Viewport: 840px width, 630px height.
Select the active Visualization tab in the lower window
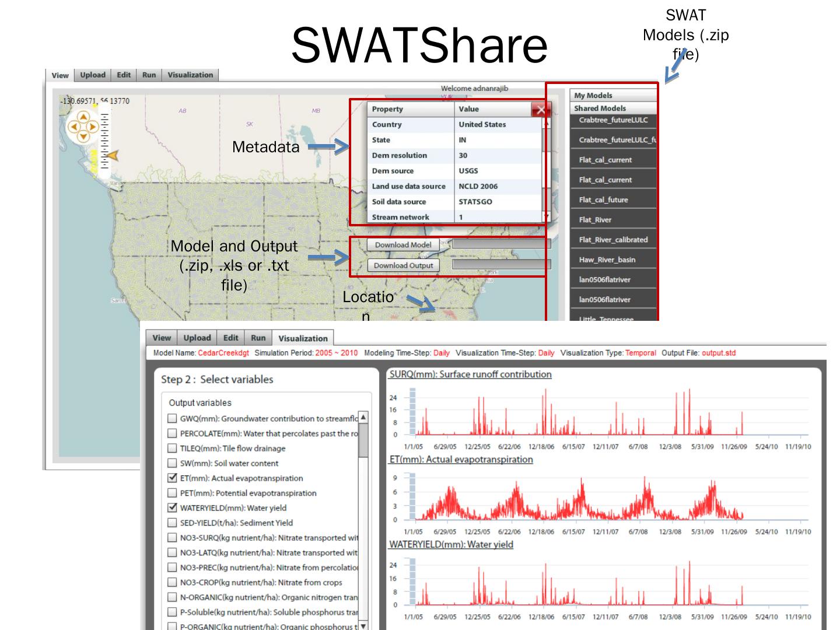[x=303, y=338]
